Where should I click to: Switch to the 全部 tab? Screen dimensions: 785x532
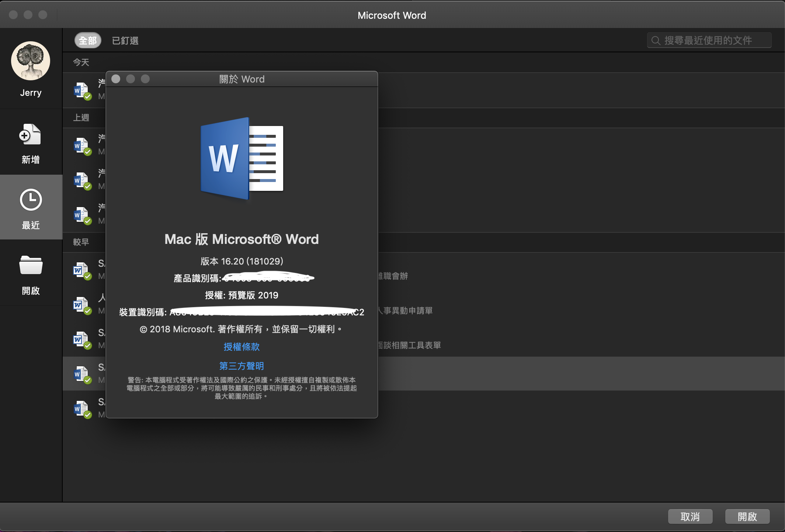(x=88, y=41)
